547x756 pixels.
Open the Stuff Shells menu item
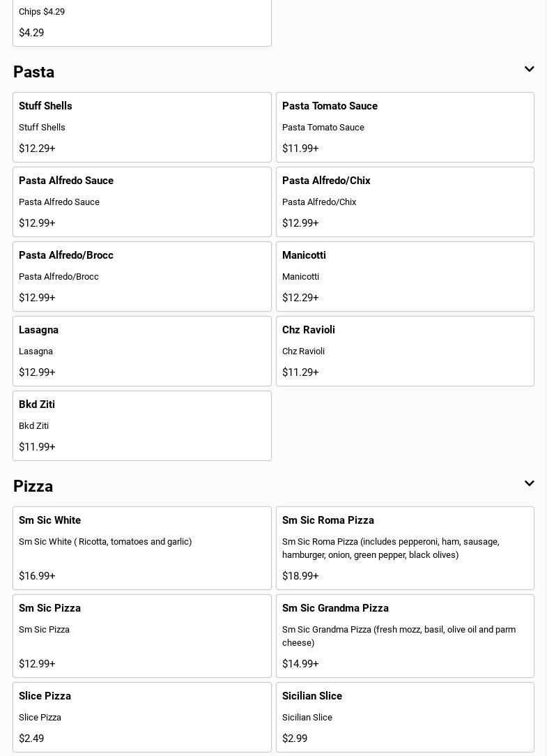[141, 127]
